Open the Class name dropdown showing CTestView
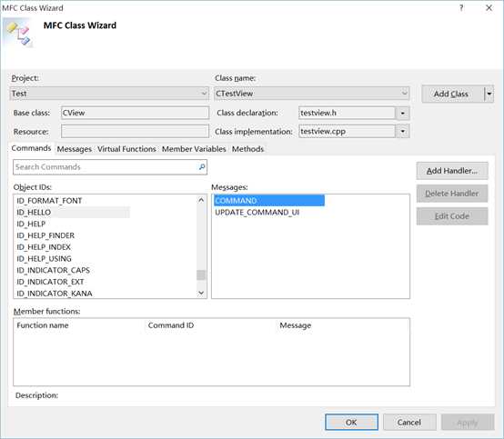Screen dimensions: 504x439 [311, 94]
